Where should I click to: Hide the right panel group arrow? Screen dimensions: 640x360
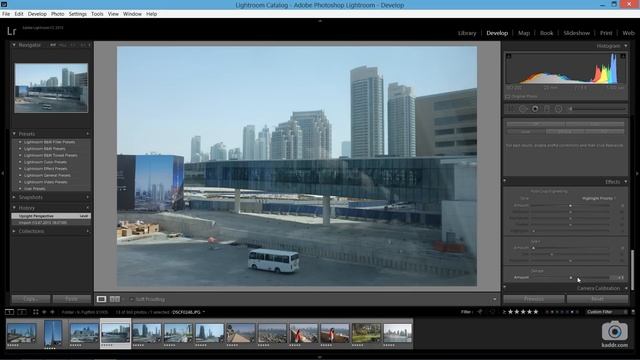click(637, 173)
